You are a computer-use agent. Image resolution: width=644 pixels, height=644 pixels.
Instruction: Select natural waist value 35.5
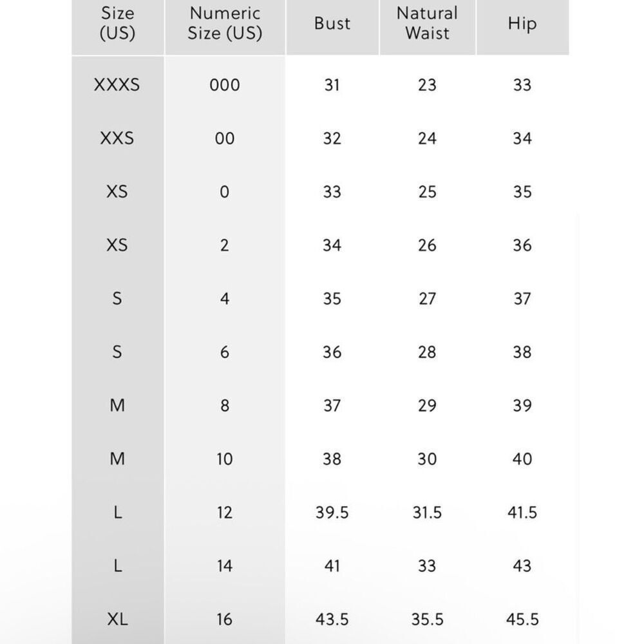[427, 619]
